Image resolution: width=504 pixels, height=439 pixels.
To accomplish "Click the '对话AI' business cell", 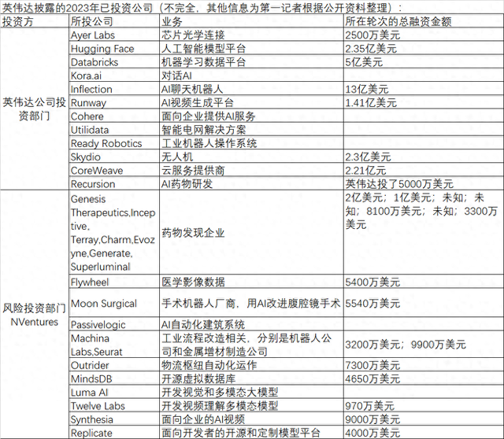I will 251,76.
